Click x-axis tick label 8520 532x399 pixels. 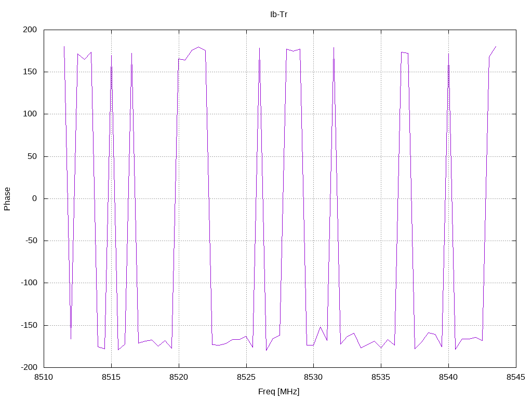coord(179,377)
